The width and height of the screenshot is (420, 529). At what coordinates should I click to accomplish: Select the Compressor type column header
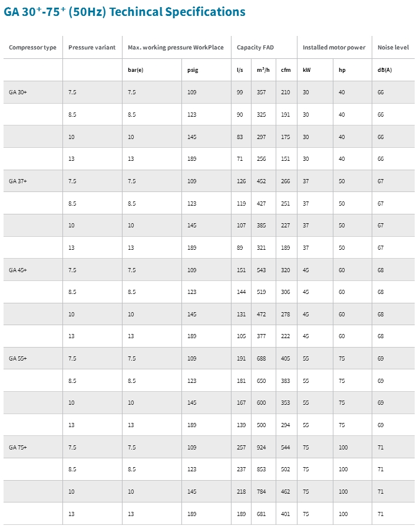pyautogui.click(x=33, y=48)
